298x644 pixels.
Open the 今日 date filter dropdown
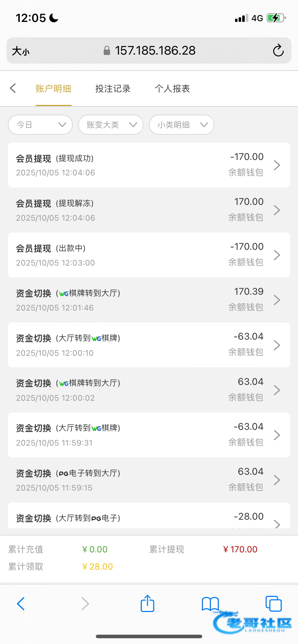tap(40, 125)
